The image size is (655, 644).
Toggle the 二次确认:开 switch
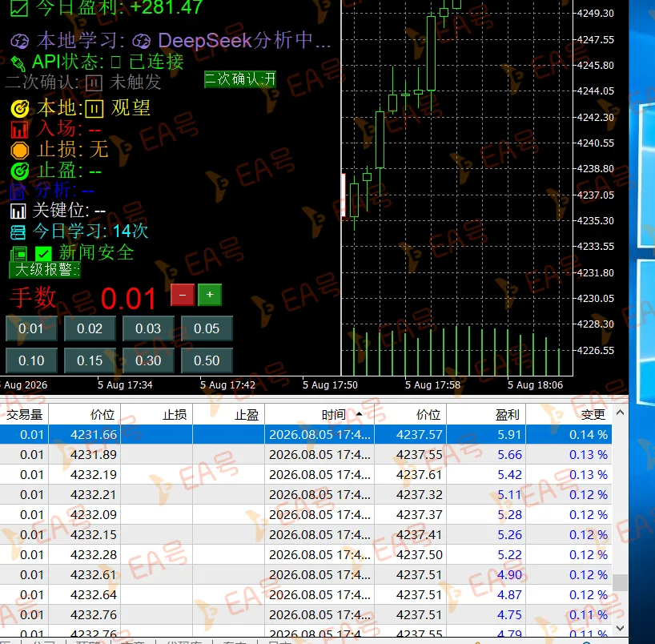(x=240, y=79)
